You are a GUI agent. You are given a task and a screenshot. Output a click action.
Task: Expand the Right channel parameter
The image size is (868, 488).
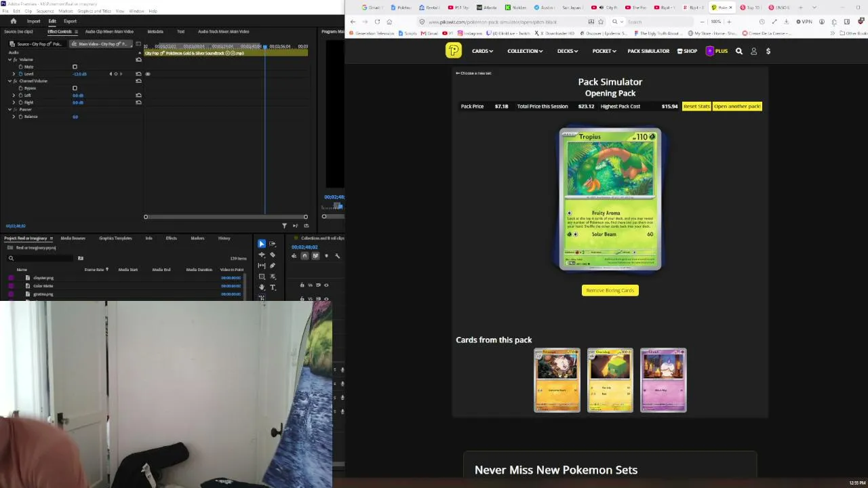pyautogui.click(x=14, y=102)
